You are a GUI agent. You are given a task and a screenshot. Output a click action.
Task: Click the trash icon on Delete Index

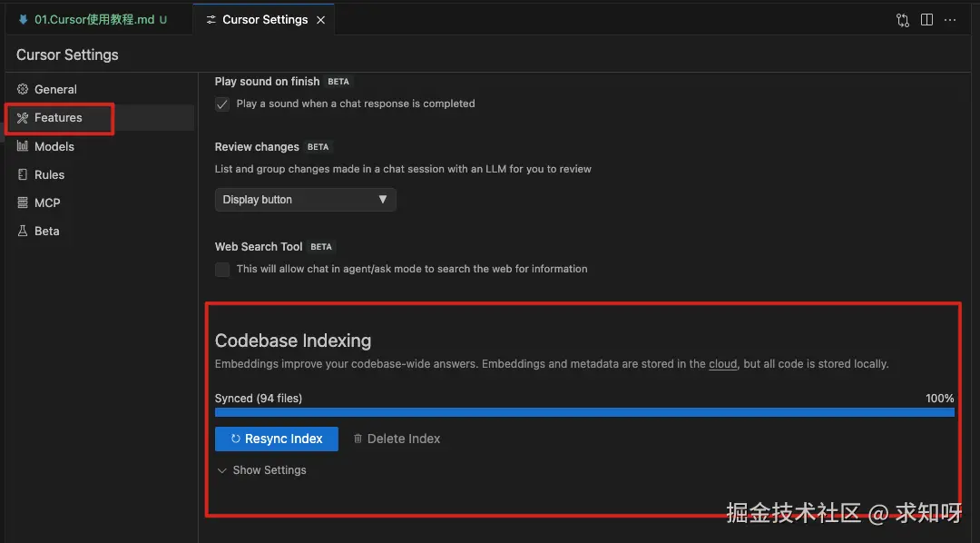coord(358,439)
